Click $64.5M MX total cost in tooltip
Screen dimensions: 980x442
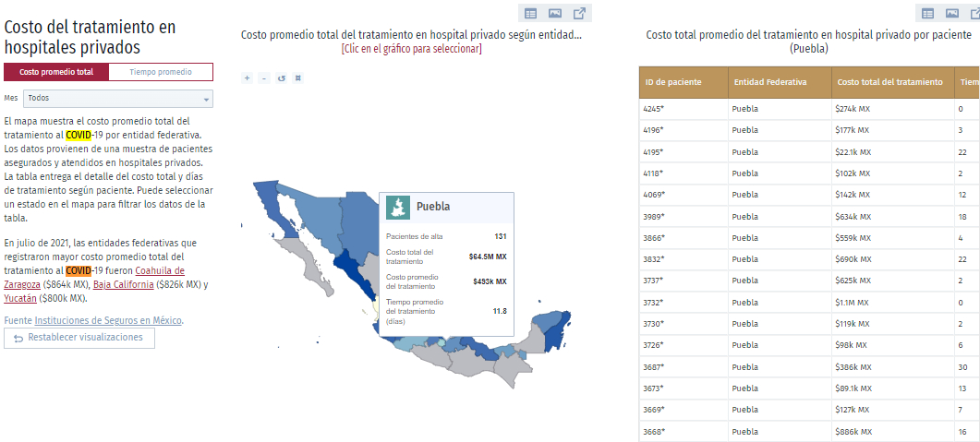point(488,256)
